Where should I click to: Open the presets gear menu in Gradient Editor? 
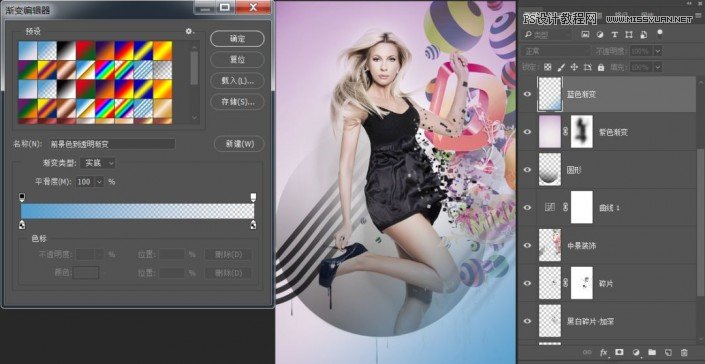[x=189, y=31]
